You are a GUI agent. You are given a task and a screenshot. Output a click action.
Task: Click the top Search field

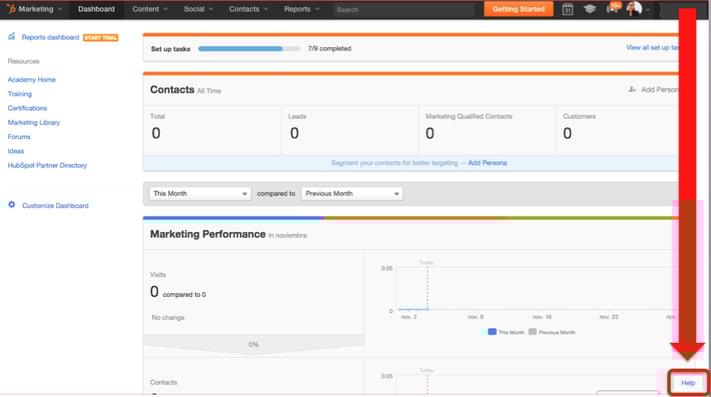pos(404,10)
